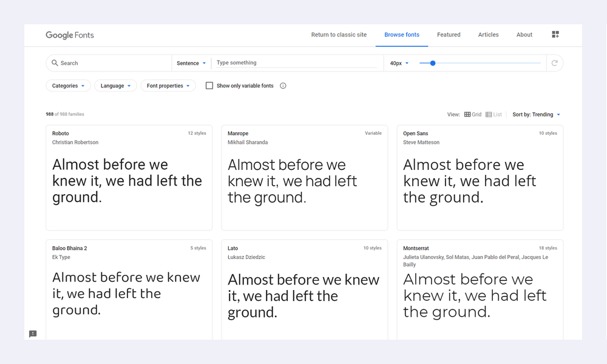Click the 18 styles label on Montserrat

(548, 248)
